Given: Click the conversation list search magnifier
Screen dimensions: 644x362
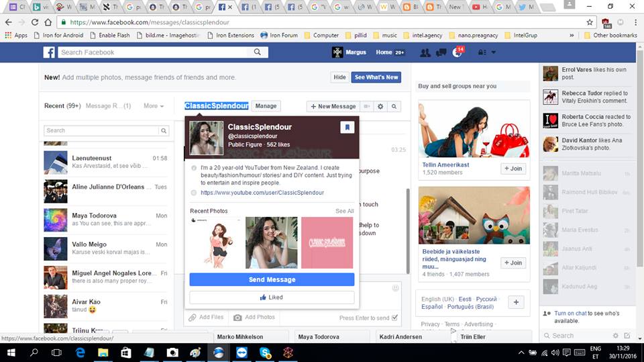Looking at the screenshot, I should point(164,131).
